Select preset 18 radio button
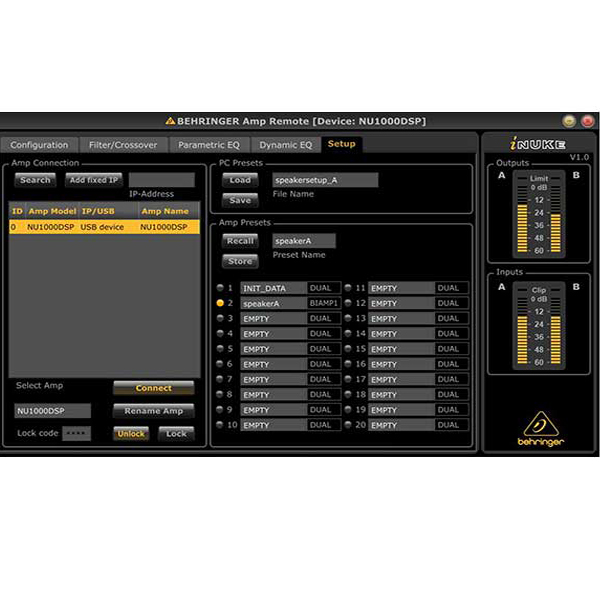The image size is (600, 600). 348,394
